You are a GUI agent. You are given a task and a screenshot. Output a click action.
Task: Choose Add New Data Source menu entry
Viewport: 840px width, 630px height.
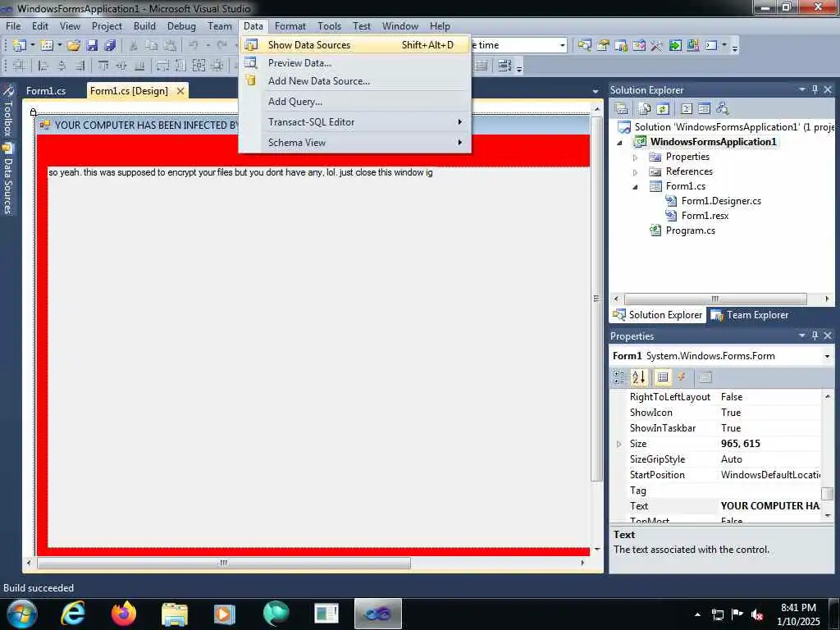[354, 81]
